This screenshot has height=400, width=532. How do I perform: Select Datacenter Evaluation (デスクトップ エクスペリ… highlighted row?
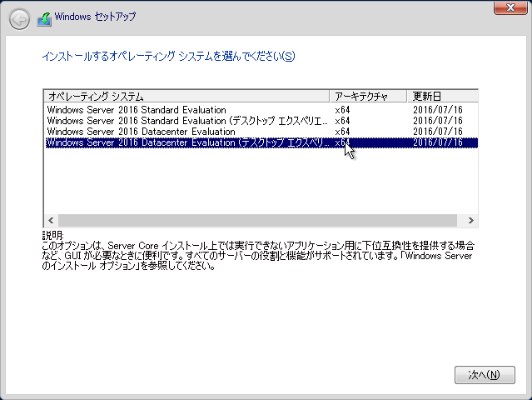(261, 142)
